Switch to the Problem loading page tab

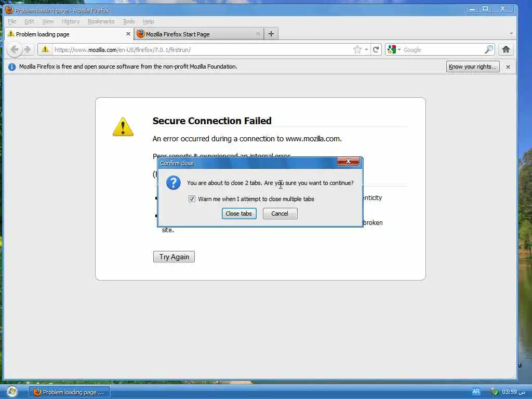pyautogui.click(x=69, y=34)
